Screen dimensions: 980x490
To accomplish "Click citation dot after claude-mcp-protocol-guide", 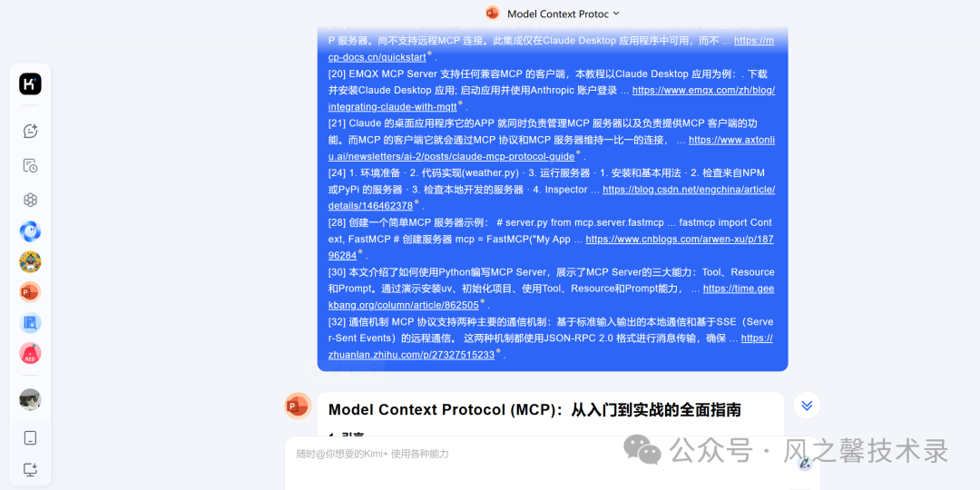I will click(x=578, y=152).
